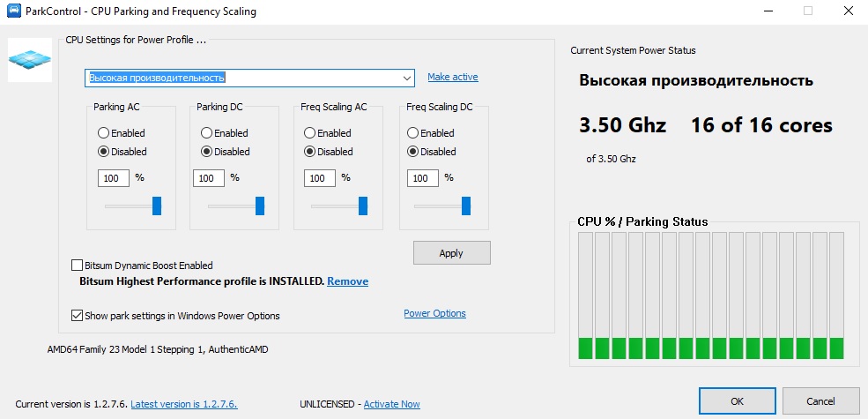Click the ParkControl title bar app icon
Image resolution: width=868 pixels, height=419 pixels.
14,11
